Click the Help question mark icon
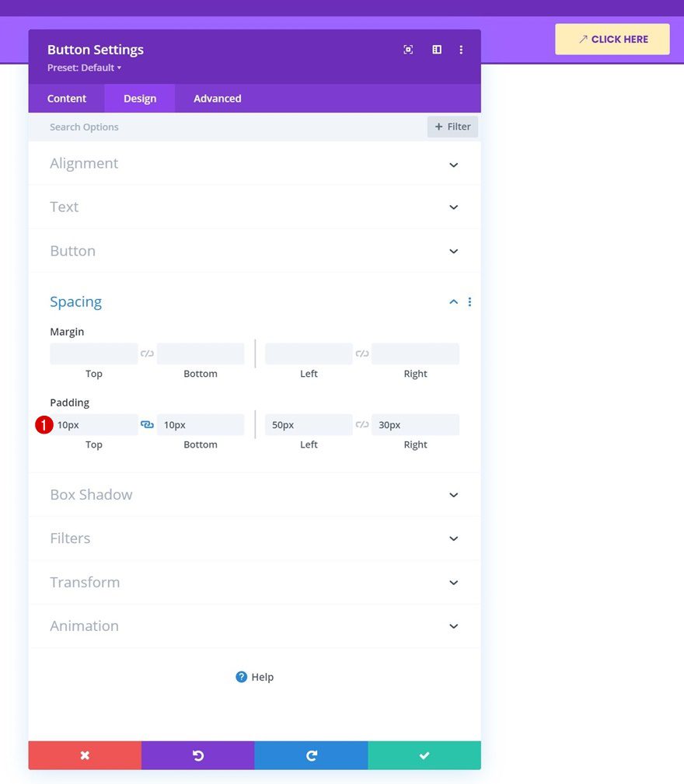684x784 pixels. coord(242,677)
